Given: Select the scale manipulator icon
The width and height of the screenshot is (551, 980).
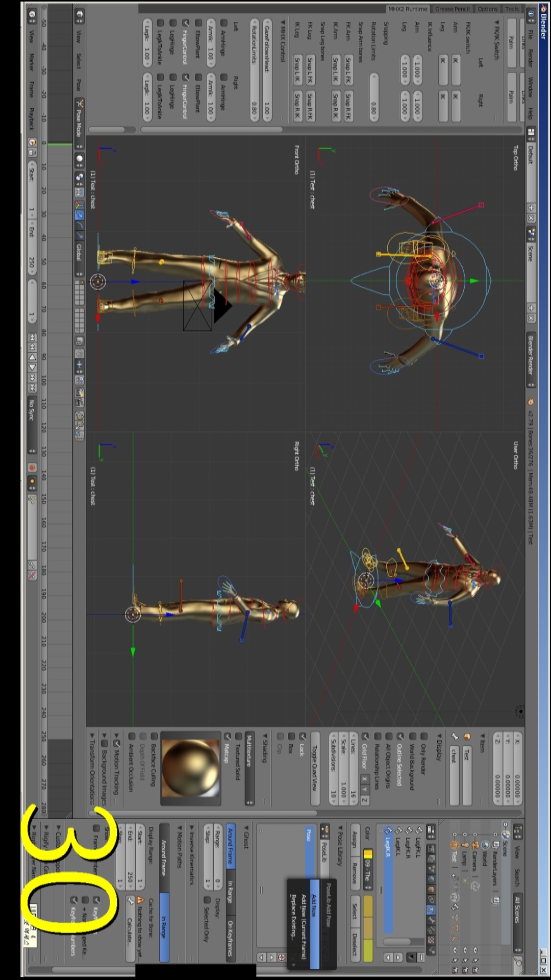Looking at the screenshot, I should (79, 235).
